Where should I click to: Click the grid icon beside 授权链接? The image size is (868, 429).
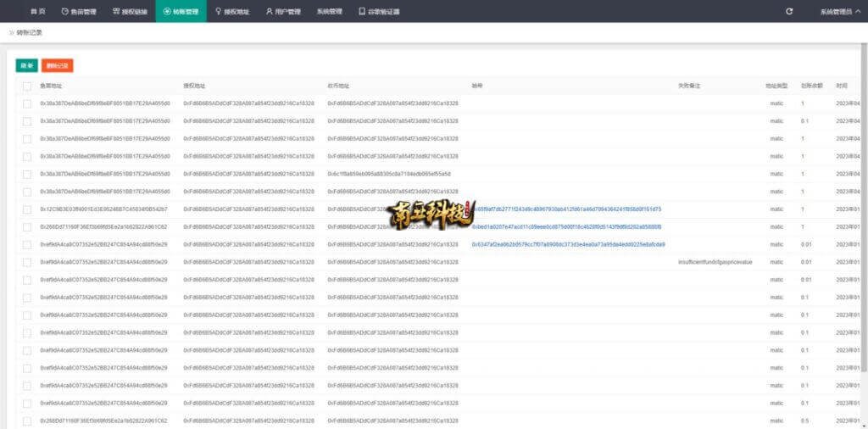tap(116, 12)
